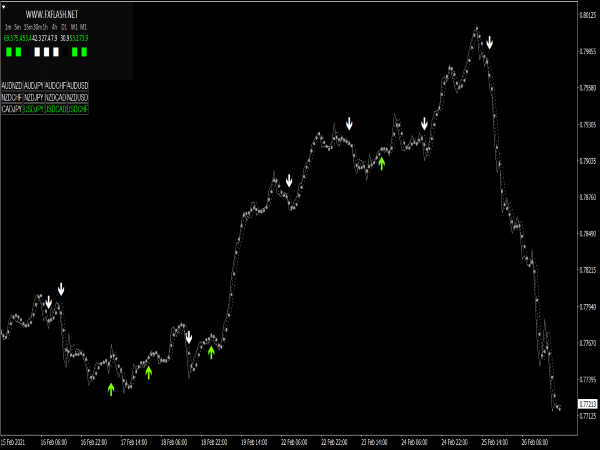The height and width of the screenshot is (450, 600).
Task: Select the lowest green buy arrow on chart
Action: tap(111, 389)
